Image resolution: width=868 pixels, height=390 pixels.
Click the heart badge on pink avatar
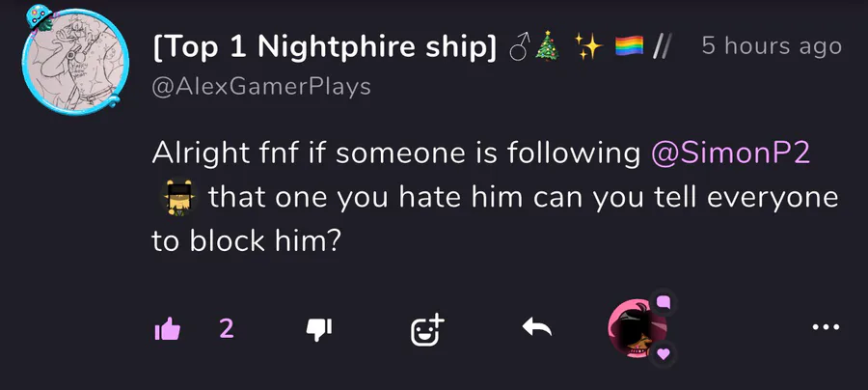[663, 353]
